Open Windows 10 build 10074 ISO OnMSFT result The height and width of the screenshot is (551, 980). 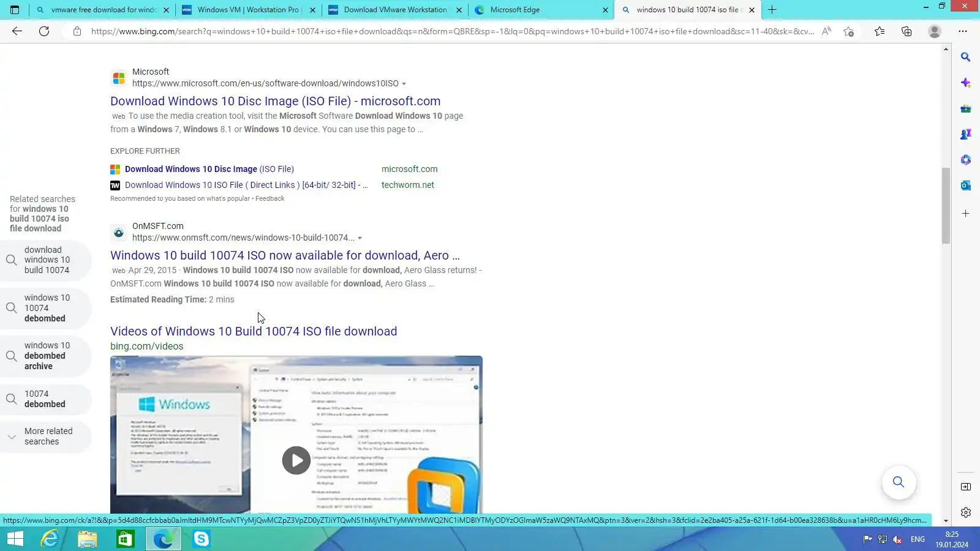(285, 255)
